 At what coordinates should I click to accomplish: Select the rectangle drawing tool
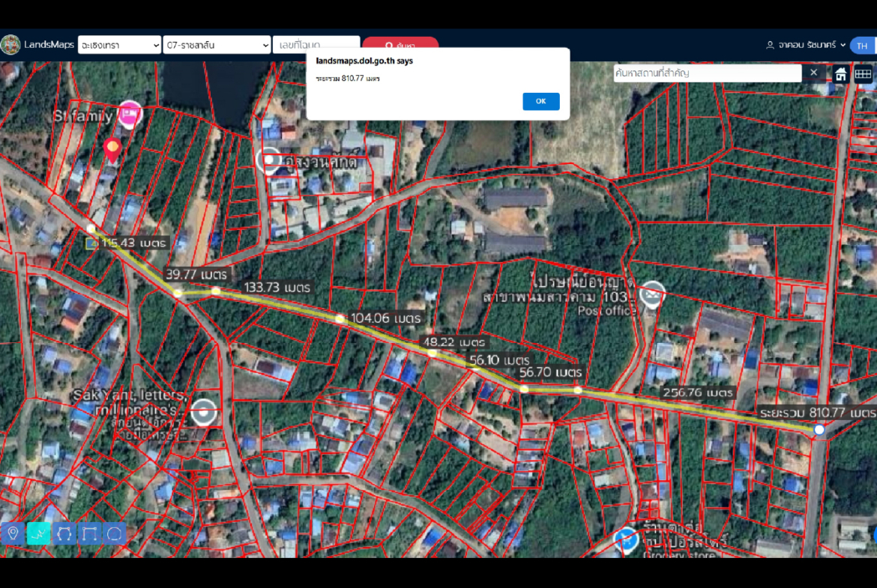(x=89, y=533)
